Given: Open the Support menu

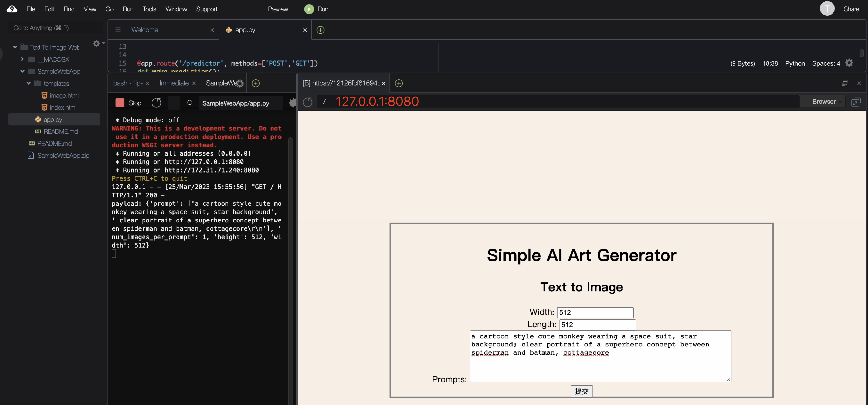Looking at the screenshot, I should click(207, 9).
